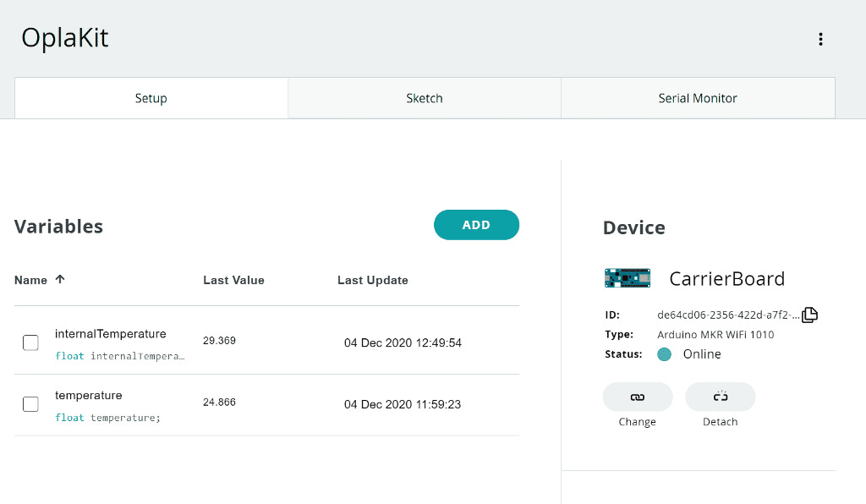Click the Name column sort arrow

[60, 279]
